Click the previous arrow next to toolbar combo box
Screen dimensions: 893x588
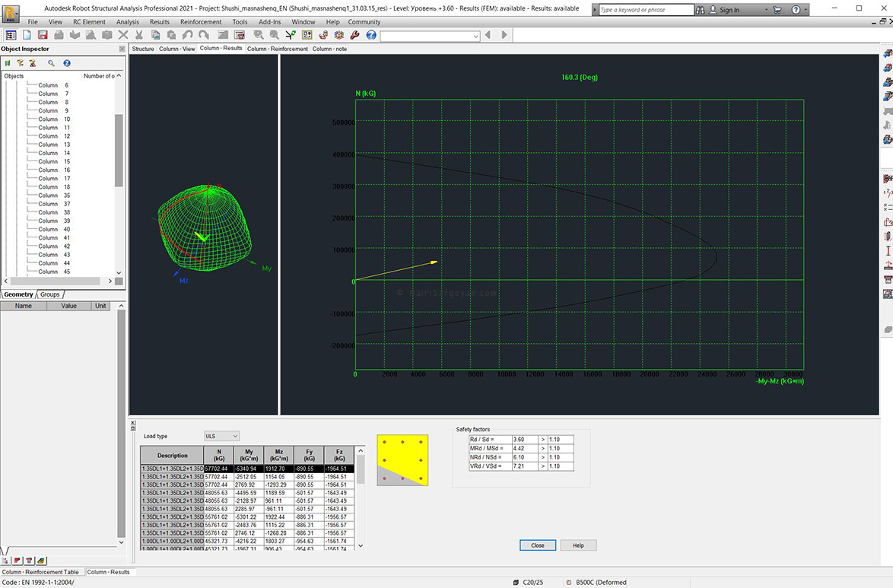pos(488,35)
